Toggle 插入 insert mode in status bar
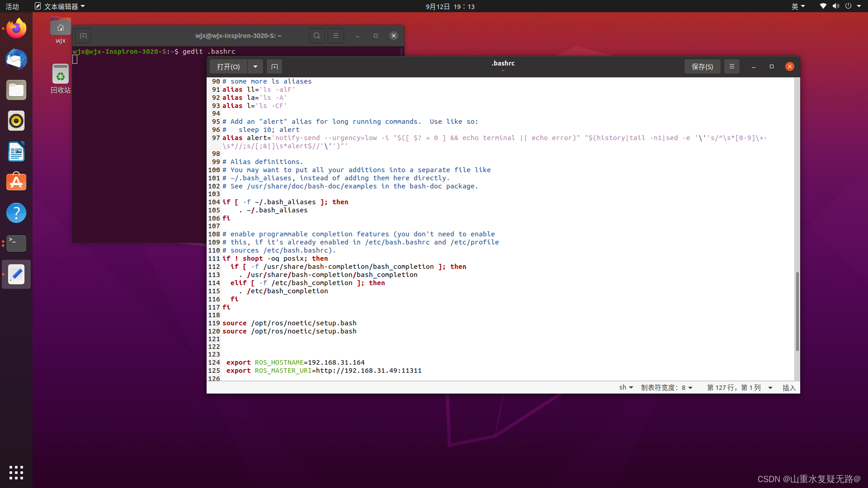868x488 pixels. pos(789,388)
